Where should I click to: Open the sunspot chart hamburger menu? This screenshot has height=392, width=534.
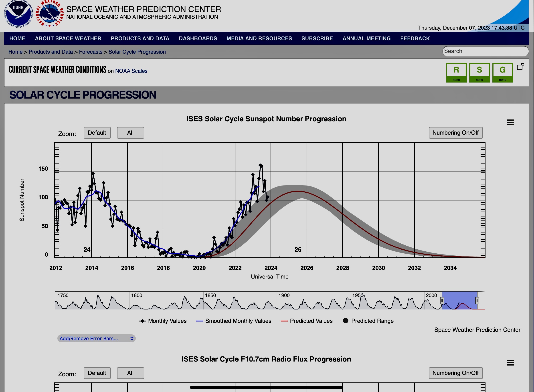click(x=510, y=122)
